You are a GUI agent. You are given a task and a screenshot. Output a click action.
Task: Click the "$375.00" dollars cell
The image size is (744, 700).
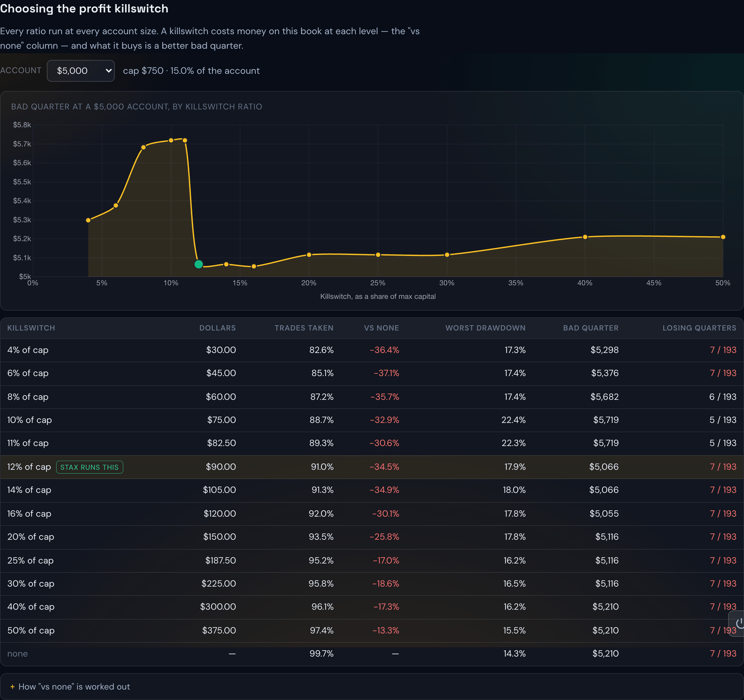coord(220,631)
